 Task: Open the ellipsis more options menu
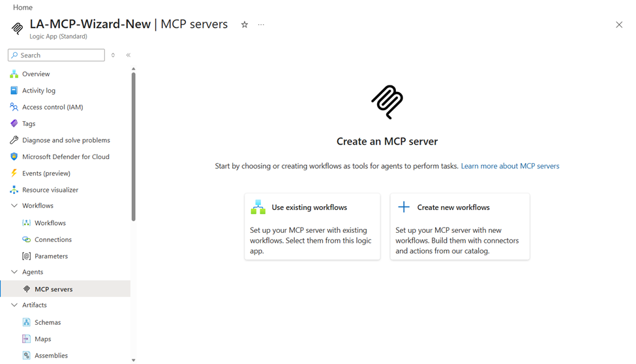[x=261, y=25]
